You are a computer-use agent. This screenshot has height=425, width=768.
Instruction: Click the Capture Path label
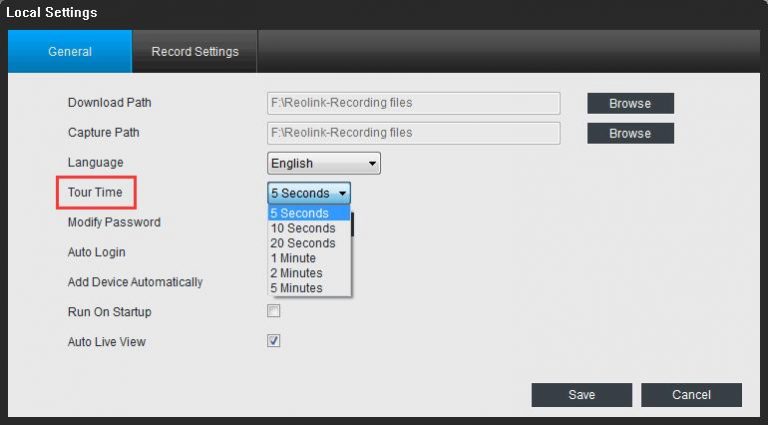click(x=103, y=133)
